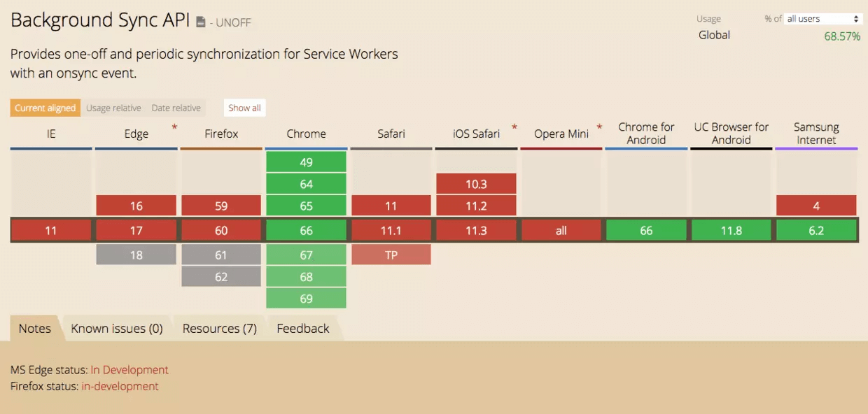Click the green Chrome 66 support cell

coord(306,230)
